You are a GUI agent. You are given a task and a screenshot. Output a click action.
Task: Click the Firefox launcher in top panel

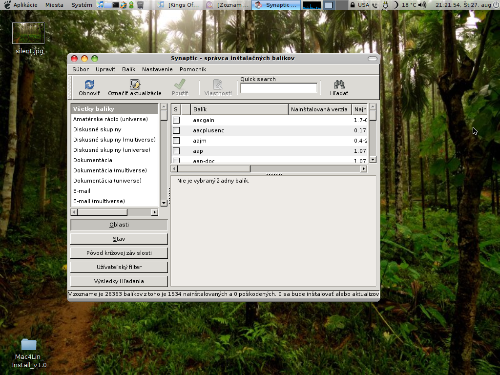click(x=123, y=5)
